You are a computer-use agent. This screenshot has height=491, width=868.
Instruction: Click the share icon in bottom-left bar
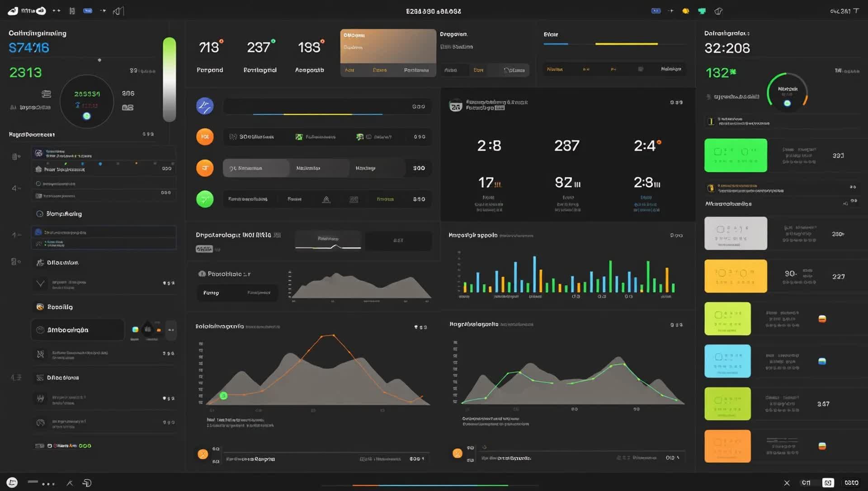coord(87,483)
